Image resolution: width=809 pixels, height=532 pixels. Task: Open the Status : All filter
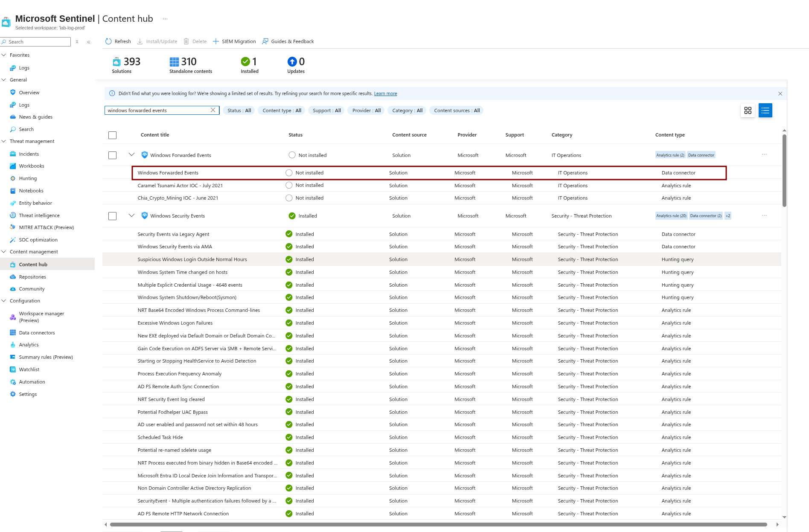(239, 110)
